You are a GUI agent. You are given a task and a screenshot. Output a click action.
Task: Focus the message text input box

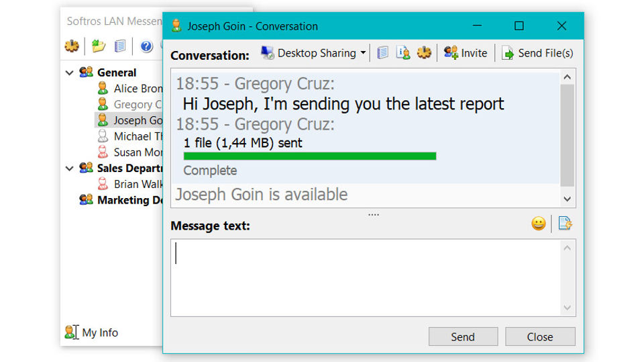pyautogui.click(x=366, y=277)
